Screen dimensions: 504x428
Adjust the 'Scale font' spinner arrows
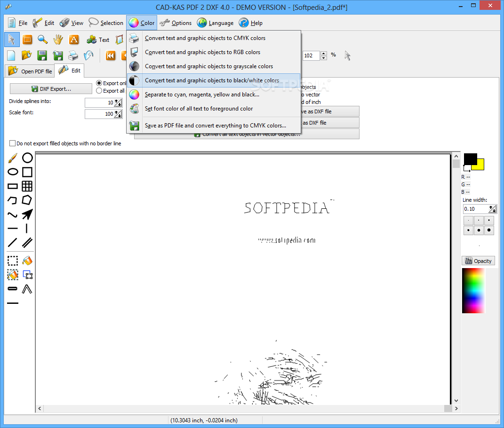pyautogui.click(x=118, y=114)
